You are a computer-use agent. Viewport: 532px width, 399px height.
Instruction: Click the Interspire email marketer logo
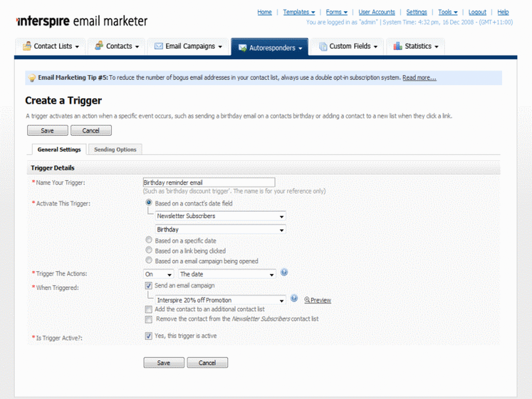coord(82,21)
